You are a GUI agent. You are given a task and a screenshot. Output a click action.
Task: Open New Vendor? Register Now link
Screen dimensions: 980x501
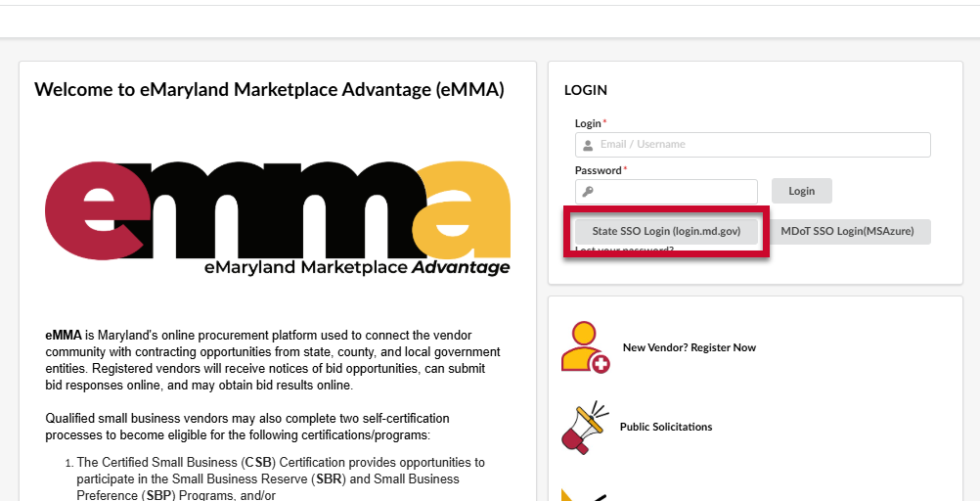[x=690, y=347]
